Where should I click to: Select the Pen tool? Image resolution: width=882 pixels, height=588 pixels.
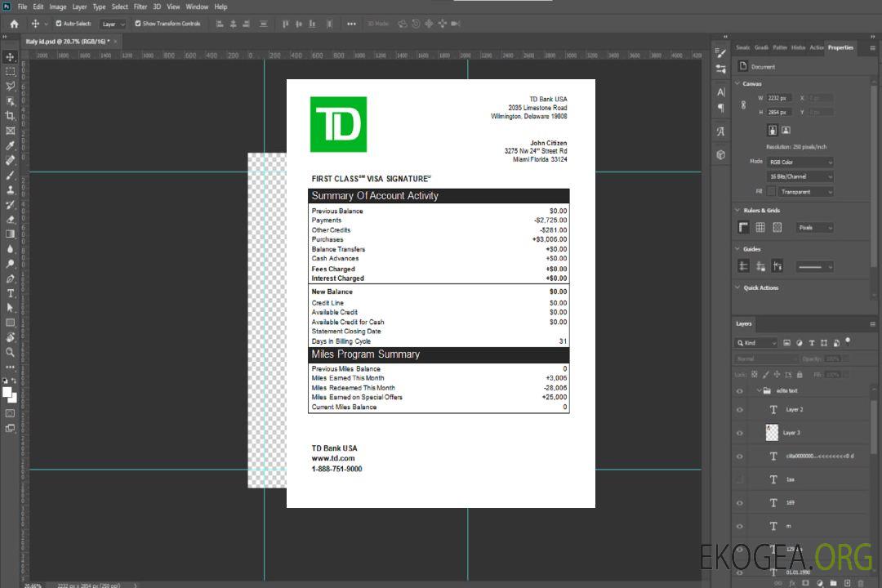point(10,278)
